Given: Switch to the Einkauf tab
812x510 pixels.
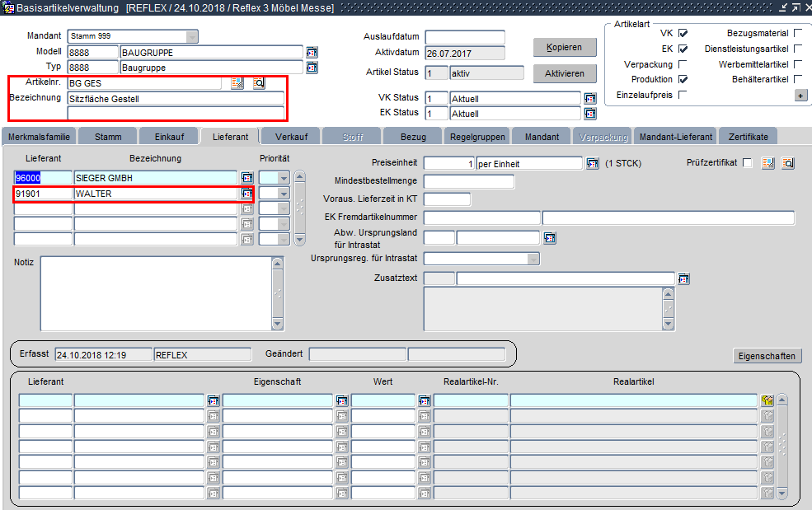Looking at the screenshot, I should point(169,137).
